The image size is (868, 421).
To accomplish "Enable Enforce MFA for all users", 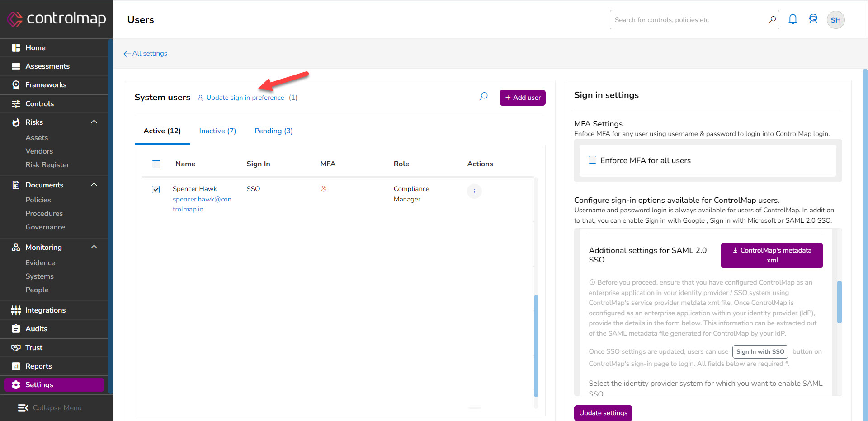I will [x=592, y=160].
